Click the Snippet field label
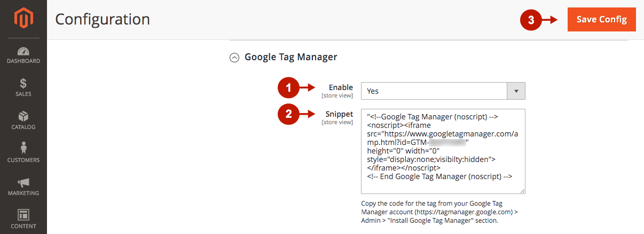 (339, 114)
